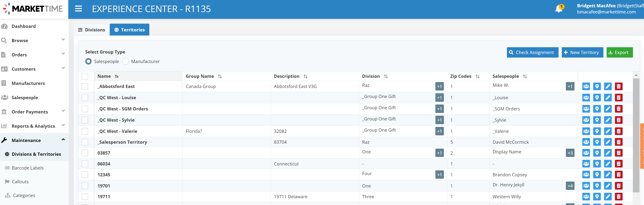Select the Manufacturer group type radio
This screenshot has width=644, height=205.
coord(126,61)
